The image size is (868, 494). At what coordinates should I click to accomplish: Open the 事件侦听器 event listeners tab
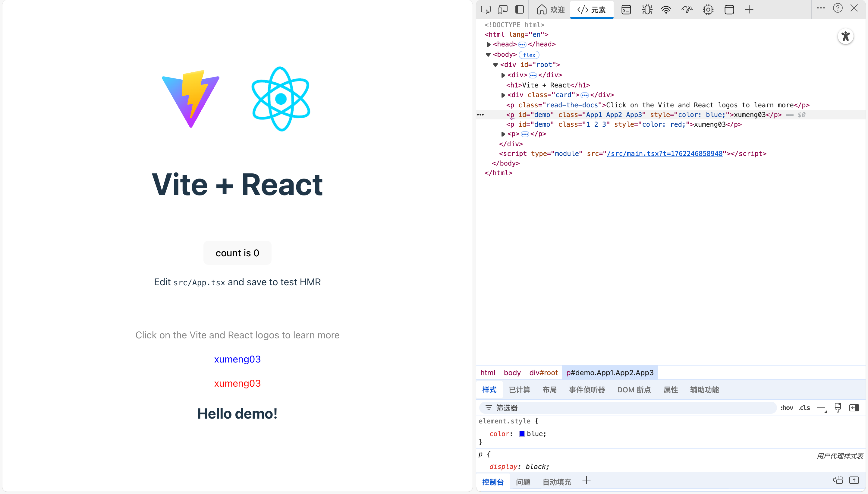tap(587, 390)
